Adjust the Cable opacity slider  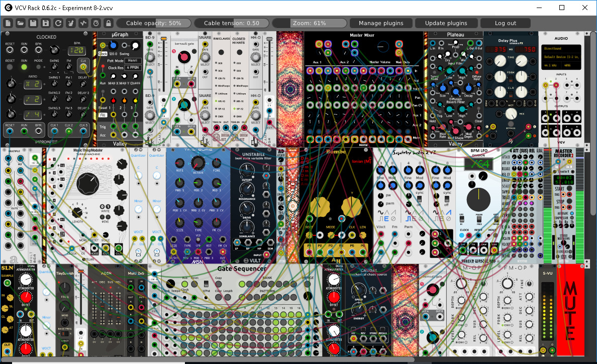[x=154, y=23]
